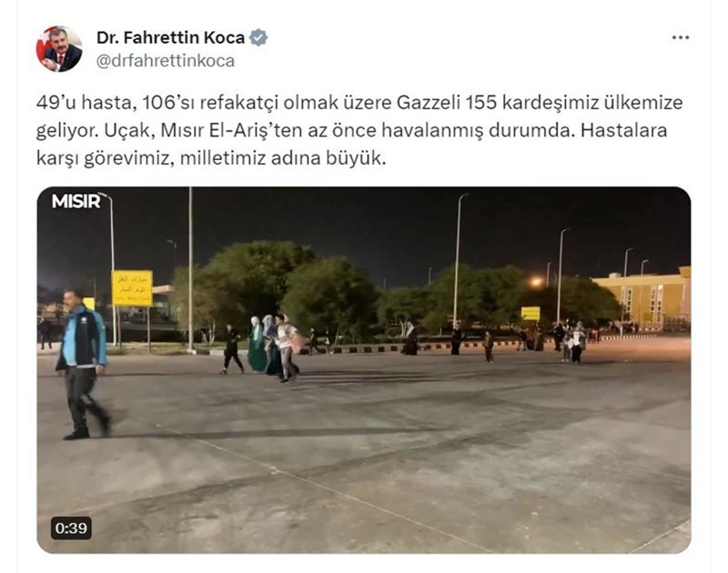Viewport: 728px width, 573px height.
Task: Click the people standing near the right curb
Action: coord(571,342)
